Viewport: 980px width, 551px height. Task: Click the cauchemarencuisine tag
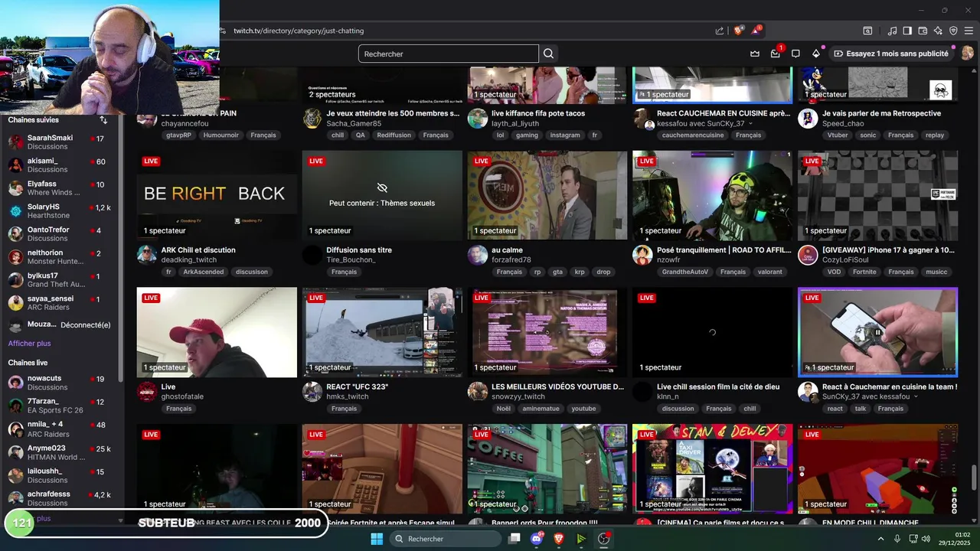(693, 135)
